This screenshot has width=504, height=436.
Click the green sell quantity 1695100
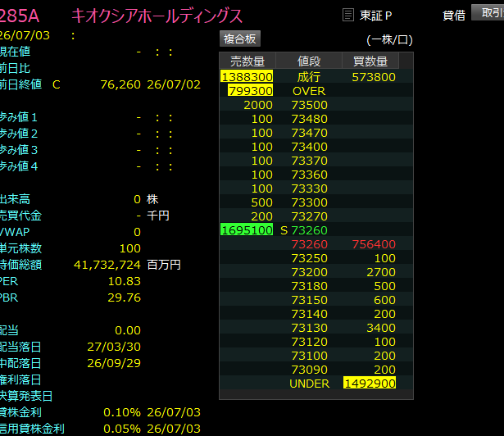click(247, 230)
